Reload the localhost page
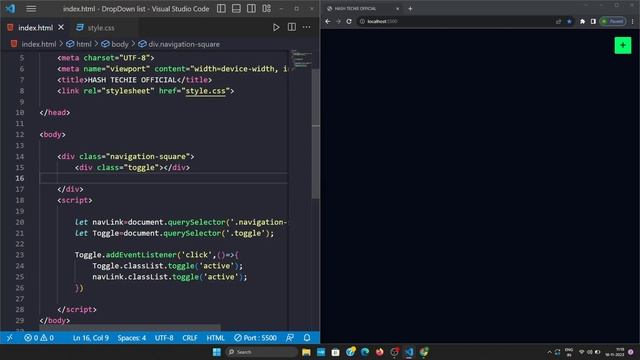The width and height of the screenshot is (640, 360). pyautogui.click(x=349, y=21)
